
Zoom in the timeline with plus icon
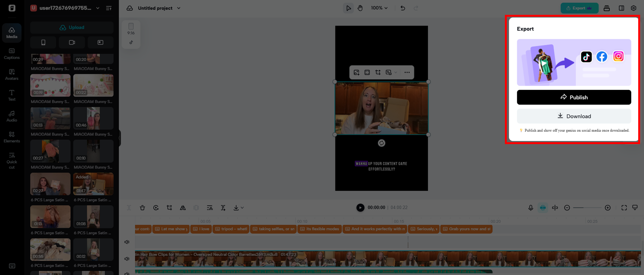(608, 208)
